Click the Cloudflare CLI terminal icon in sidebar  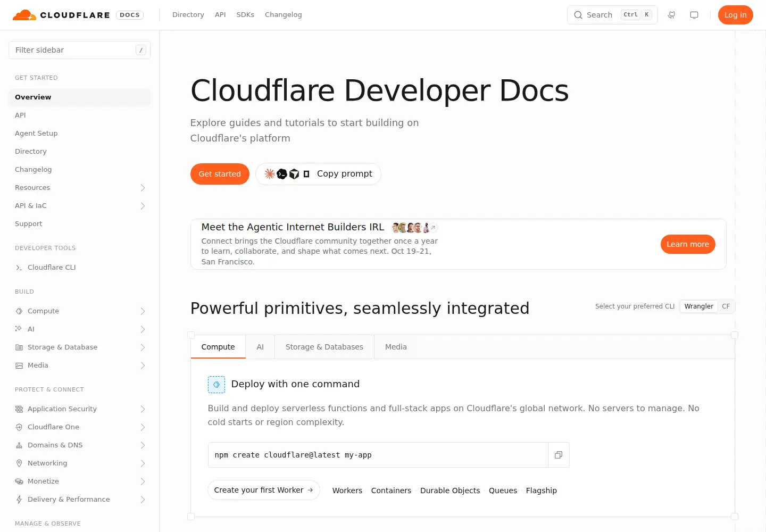click(19, 268)
